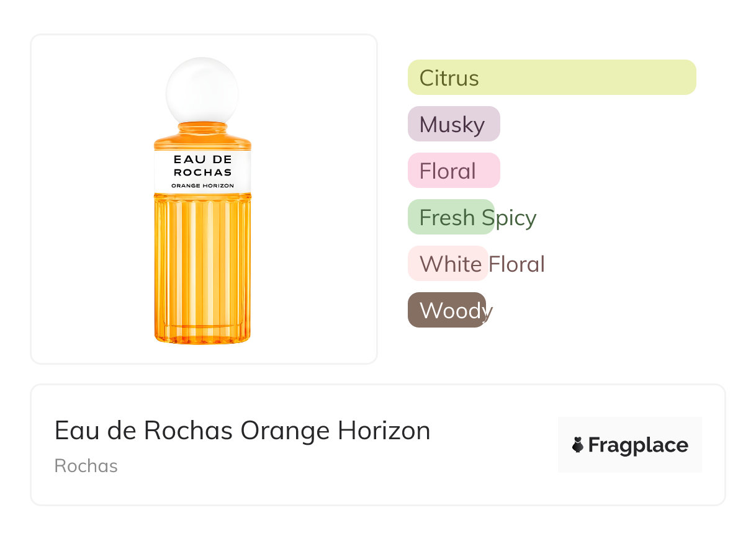This screenshot has height=536, width=756.
Task: Click the Eau de Rochas Orange Horizon title
Action: coord(242,431)
